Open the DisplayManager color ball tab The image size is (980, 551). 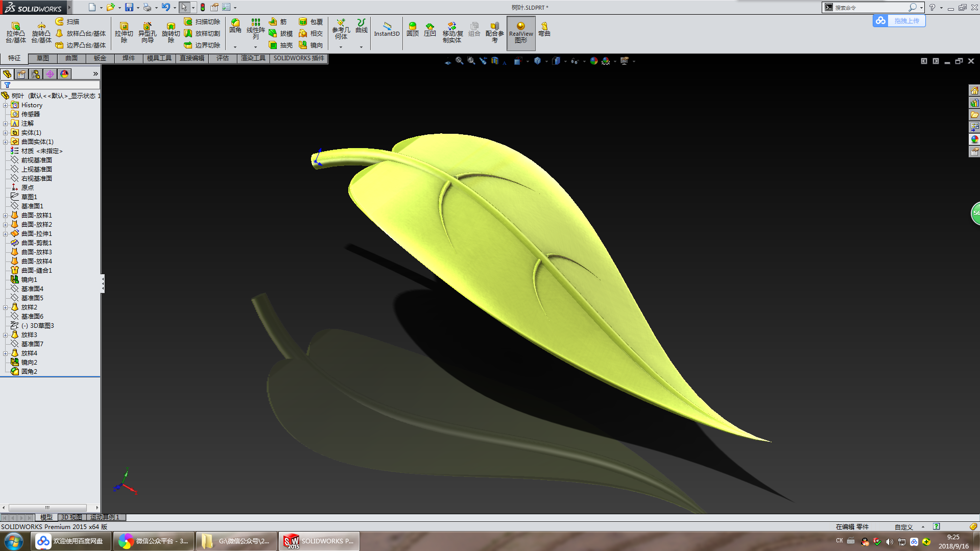click(64, 74)
